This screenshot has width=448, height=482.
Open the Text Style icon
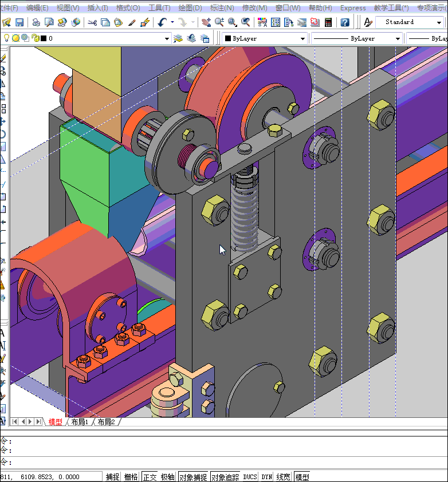pos(368,22)
